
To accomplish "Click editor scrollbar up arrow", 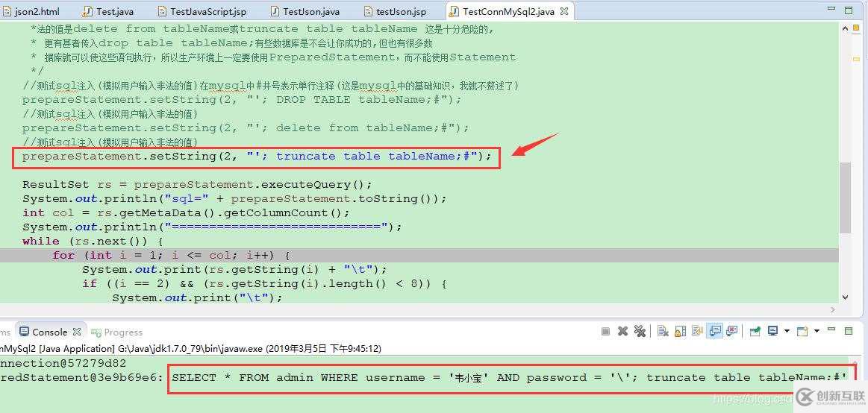I will point(846,29).
